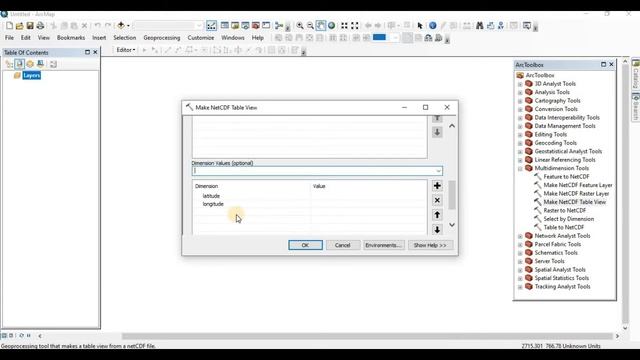The width and height of the screenshot is (640, 360).
Task: Expand the 3D Analyst Tools toolbox
Action: click(x=520, y=84)
